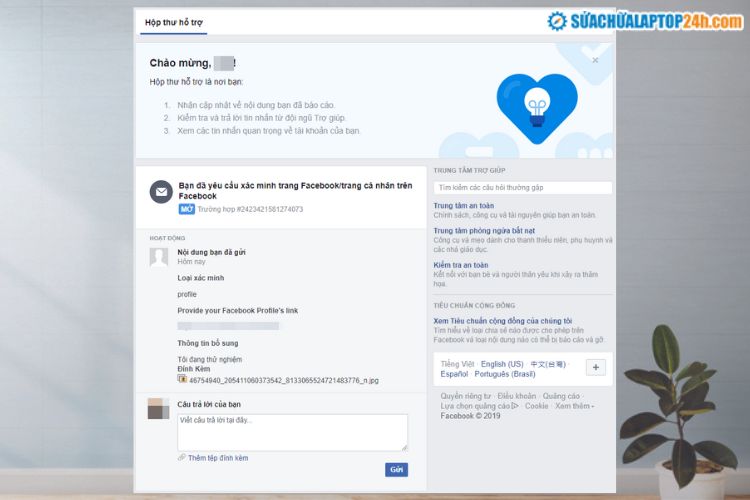Click the plus button for more languages
The height and width of the screenshot is (500, 750).
[596, 367]
